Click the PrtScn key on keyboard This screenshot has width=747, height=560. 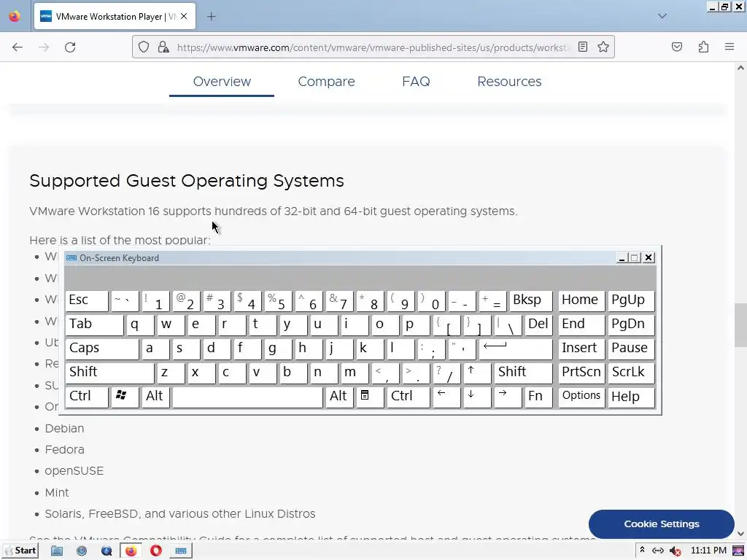(x=581, y=373)
